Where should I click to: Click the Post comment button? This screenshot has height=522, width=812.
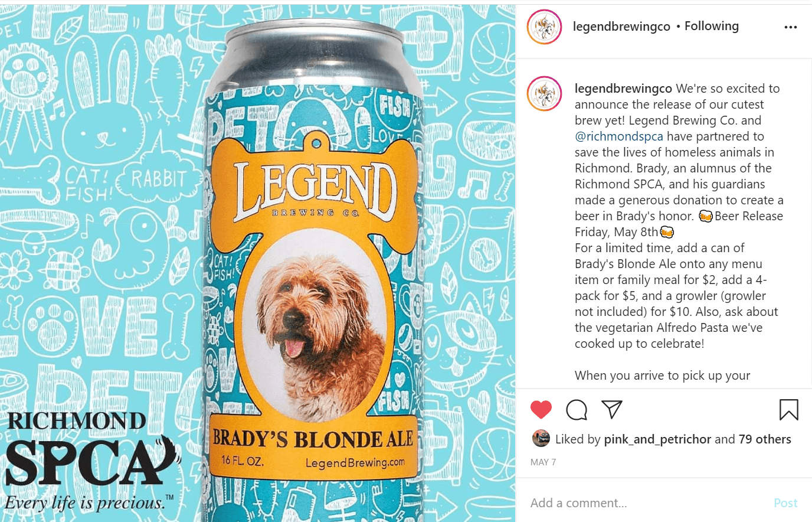pyautogui.click(x=785, y=503)
